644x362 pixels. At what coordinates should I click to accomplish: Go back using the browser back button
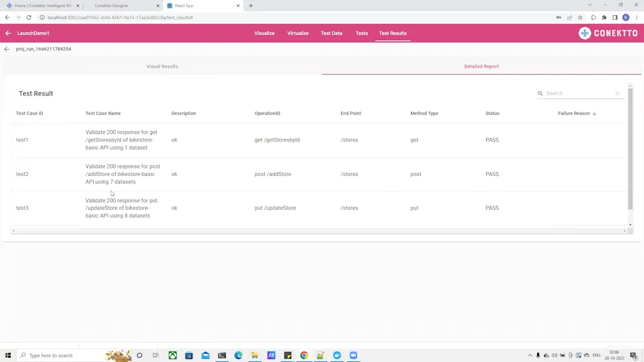click(x=6, y=18)
